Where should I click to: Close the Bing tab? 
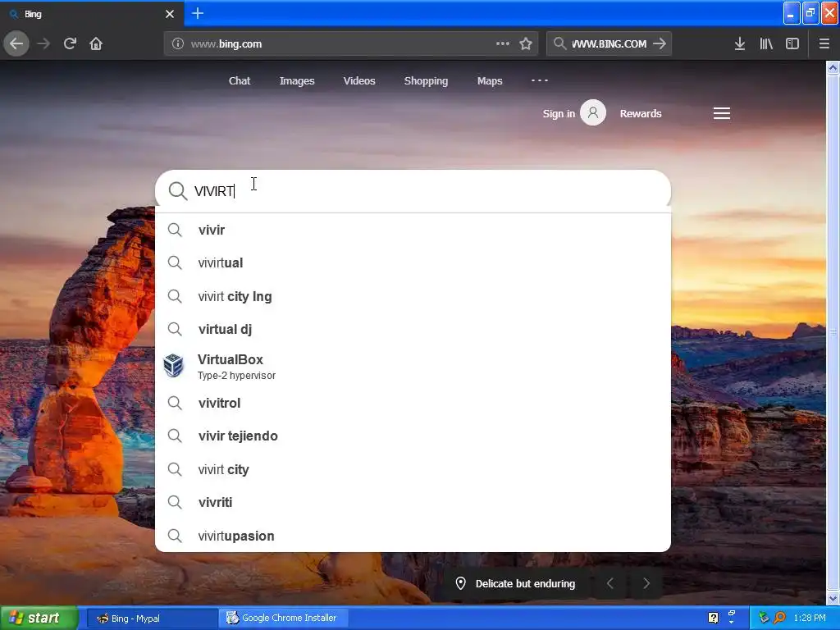(x=170, y=14)
